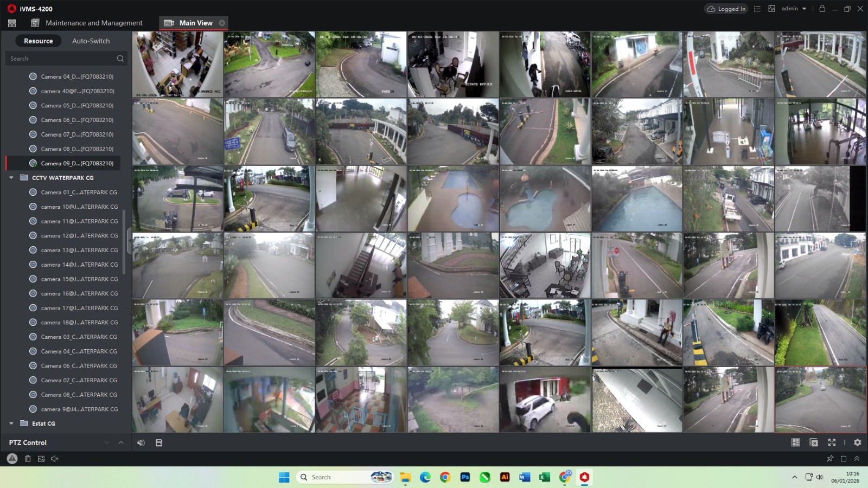This screenshot has height=488, width=868.
Task: Click the resource Search input field
Action: pyautogui.click(x=61, y=59)
